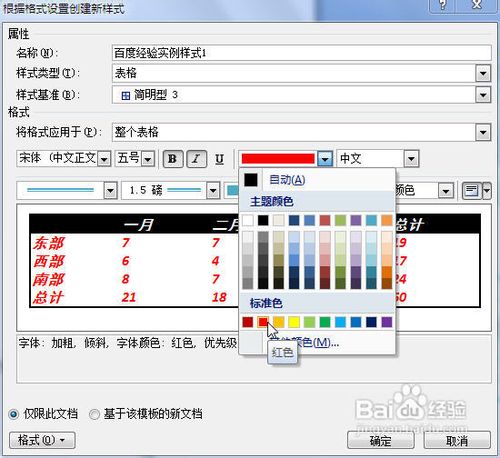The height and width of the screenshot is (458, 500).
Task: Pick the white theme color swatch
Action: [248, 220]
